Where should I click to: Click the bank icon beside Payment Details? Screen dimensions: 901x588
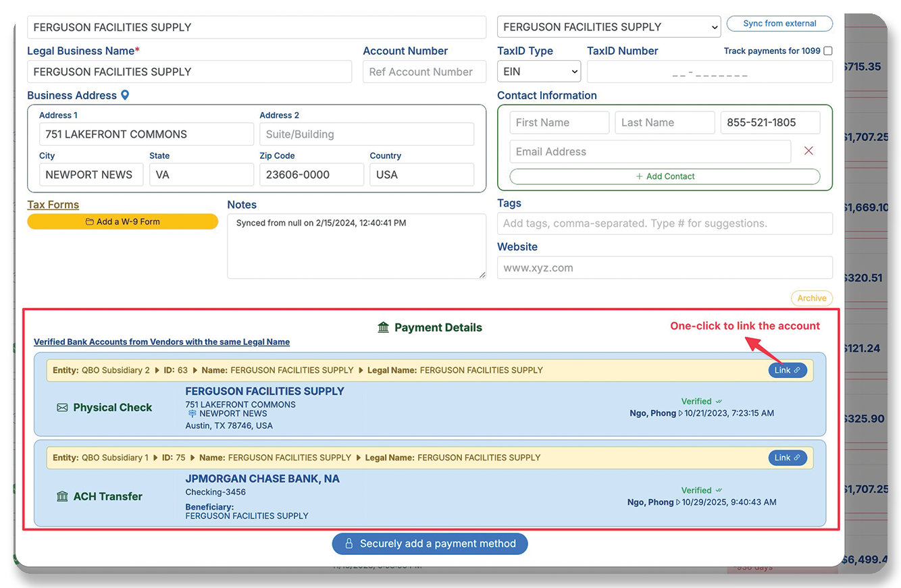[x=384, y=327]
